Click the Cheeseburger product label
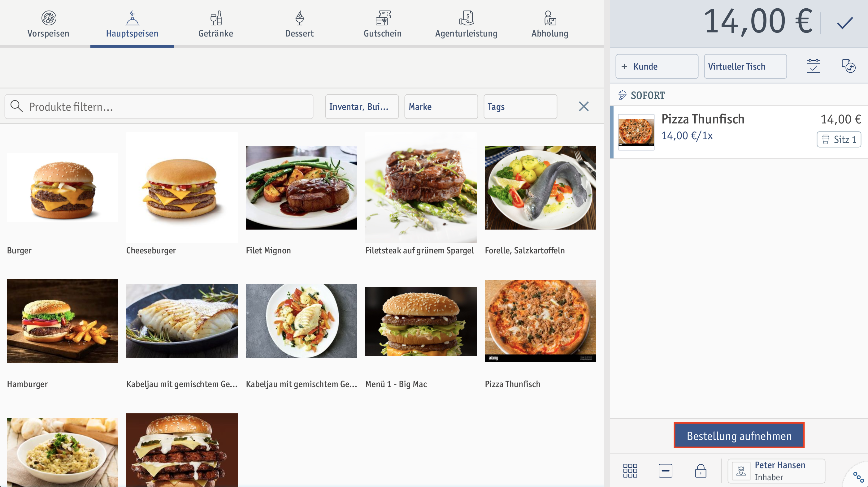868x487 pixels. pos(151,250)
